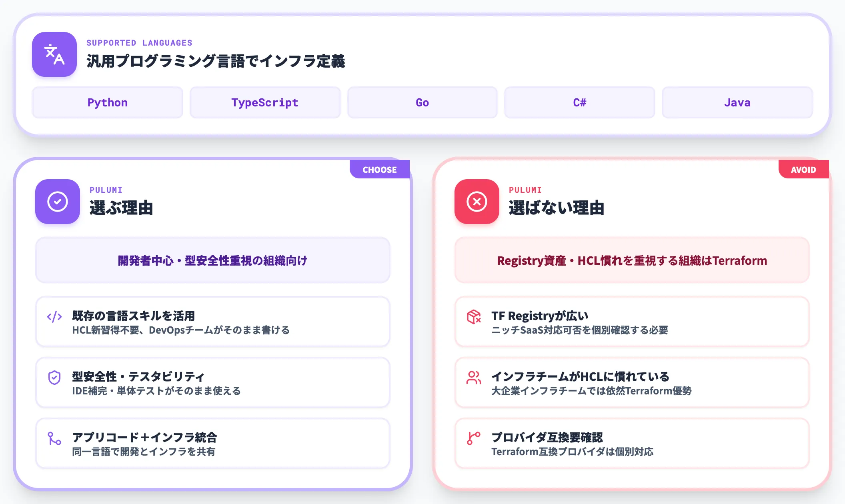845x504 pixels.
Task: Click the title アプリコード+インフラ統合
Action: pyautogui.click(x=144, y=437)
